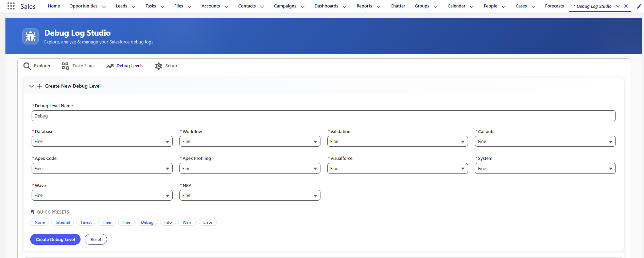
Task: Open the System level dropdown
Action: tap(545, 168)
